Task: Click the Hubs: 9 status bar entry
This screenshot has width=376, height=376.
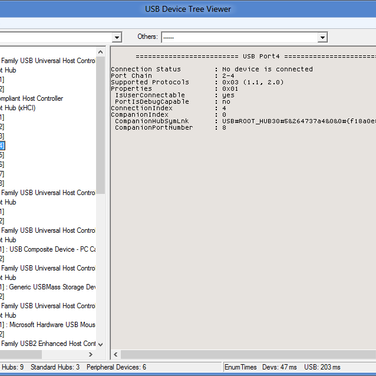Action: pyautogui.click(x=12, y=367)
